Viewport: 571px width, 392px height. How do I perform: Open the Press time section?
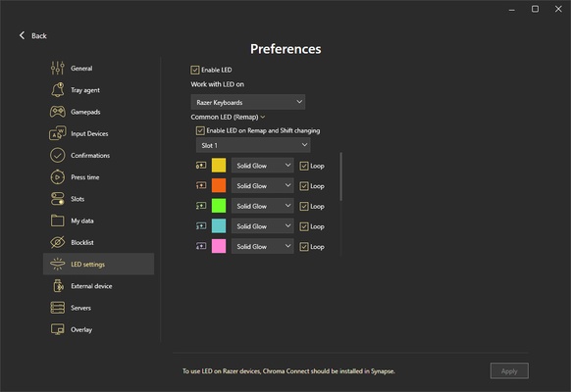pos(98,177)
